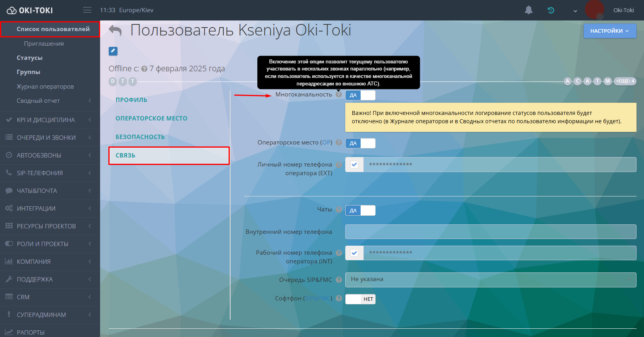Click the blue pencil edit icon

point(113,51)
